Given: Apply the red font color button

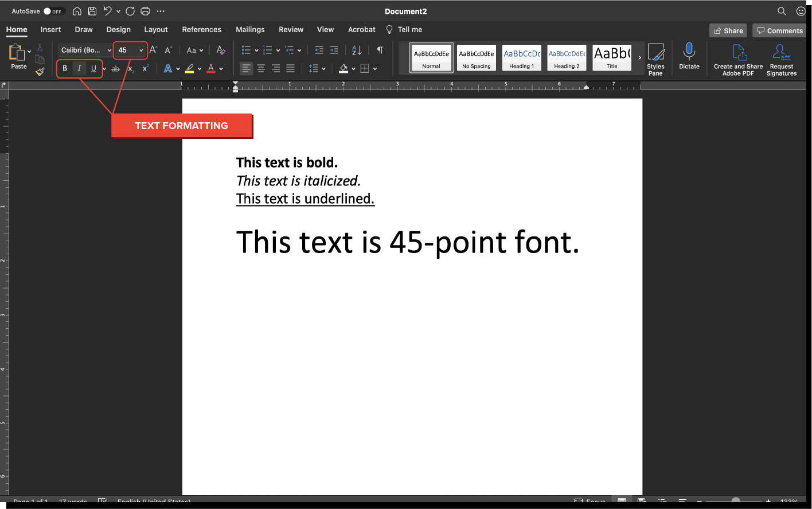Looking at the screenshot, I should (211, 69).
